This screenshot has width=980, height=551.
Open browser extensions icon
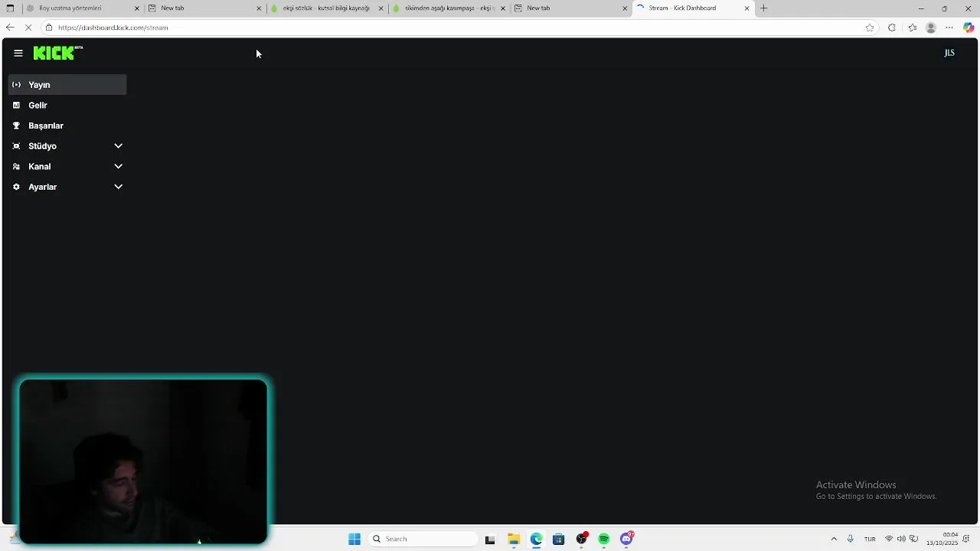pyautogui.click(x=892, y=28)
